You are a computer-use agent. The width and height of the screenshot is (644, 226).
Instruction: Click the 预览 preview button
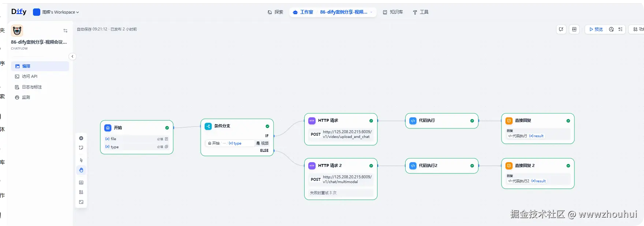click(x=596, y=29)
